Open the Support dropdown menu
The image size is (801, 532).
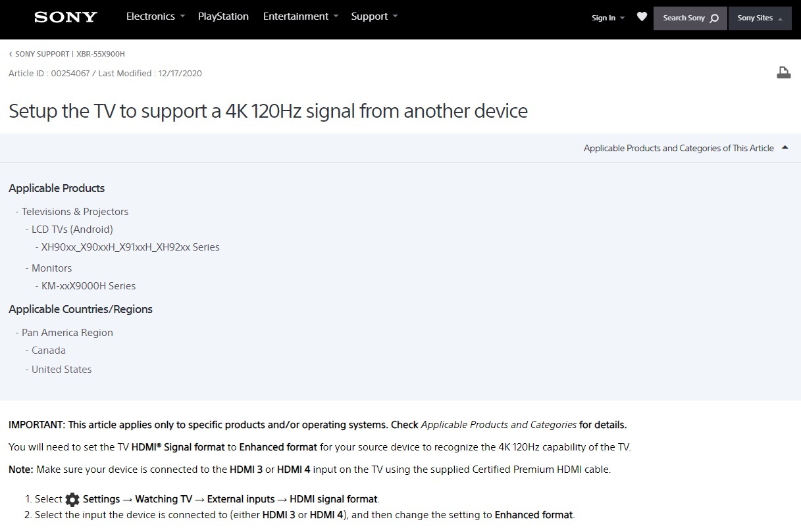tap(374, 16)
